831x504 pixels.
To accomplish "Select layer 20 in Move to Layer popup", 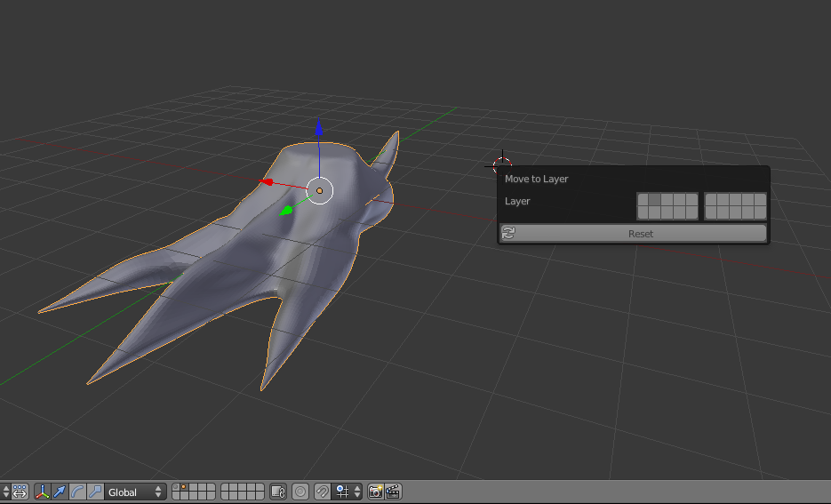I will pyautogui.click(x=761, y=212).
